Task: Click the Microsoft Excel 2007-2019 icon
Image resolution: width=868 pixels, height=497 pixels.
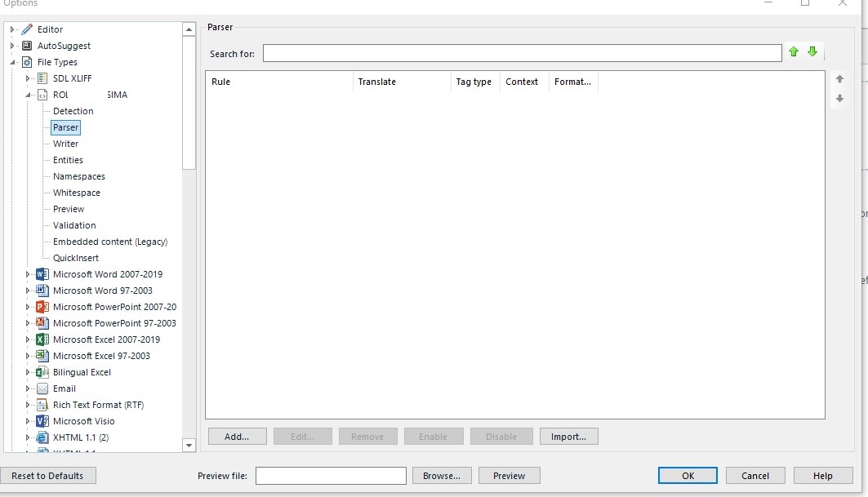Action: pos(41,339)
